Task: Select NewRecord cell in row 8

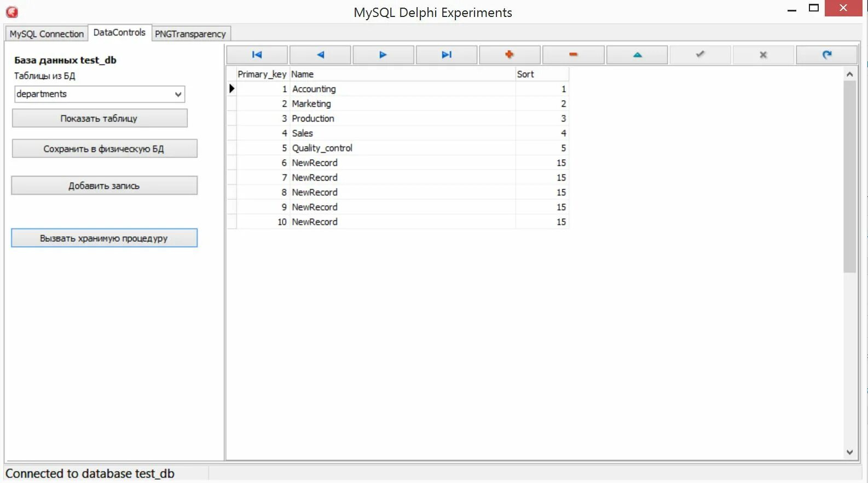Action: coord(402,192)
